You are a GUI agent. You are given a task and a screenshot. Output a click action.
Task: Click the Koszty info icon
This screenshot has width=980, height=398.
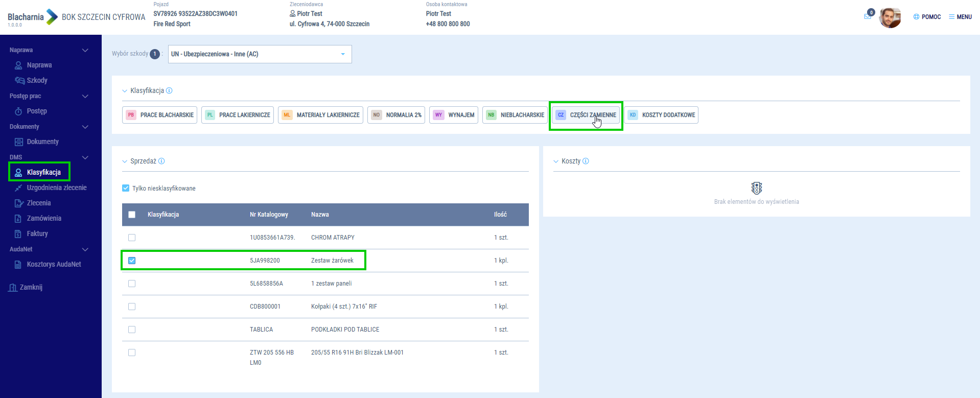[x=586, y=161]
